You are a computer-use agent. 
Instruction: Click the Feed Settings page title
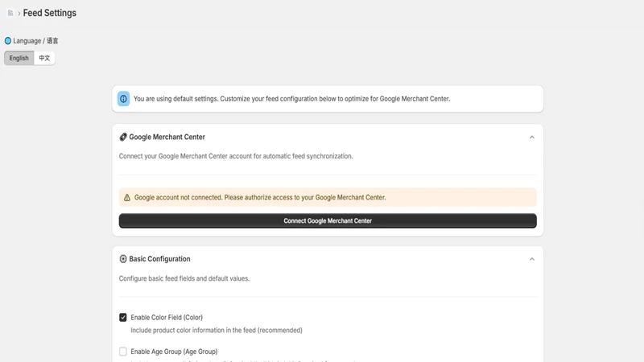50,13
